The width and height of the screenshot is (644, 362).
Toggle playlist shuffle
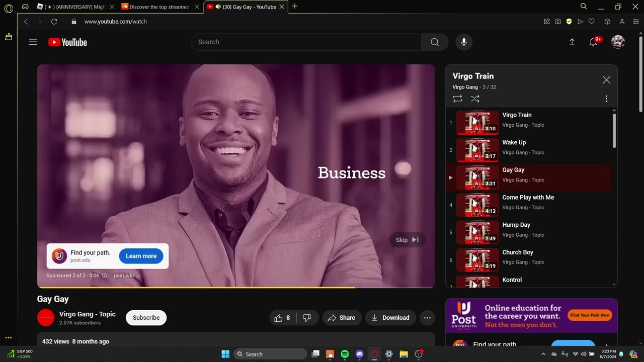tap(475, 99)
